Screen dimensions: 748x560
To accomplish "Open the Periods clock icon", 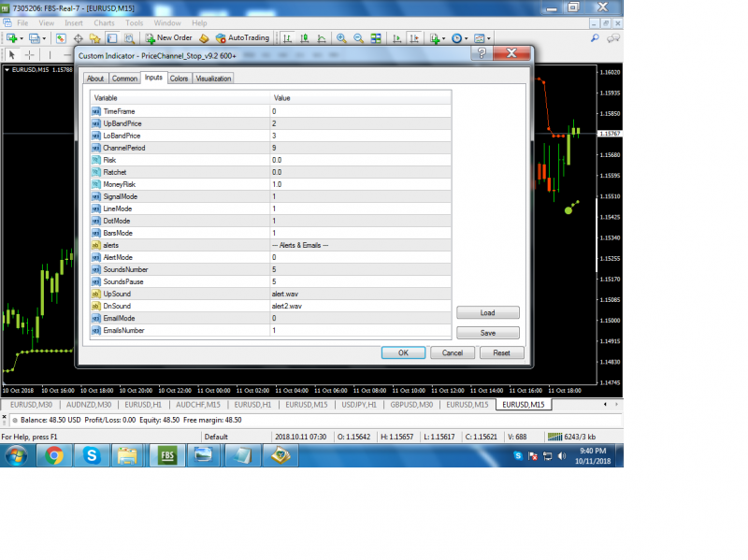I will pyautogui.click(x=457, y=38).
